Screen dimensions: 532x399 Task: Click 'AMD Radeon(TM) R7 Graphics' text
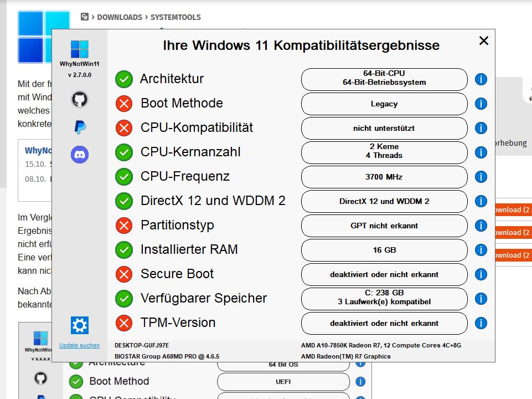[x=346, y=356]
